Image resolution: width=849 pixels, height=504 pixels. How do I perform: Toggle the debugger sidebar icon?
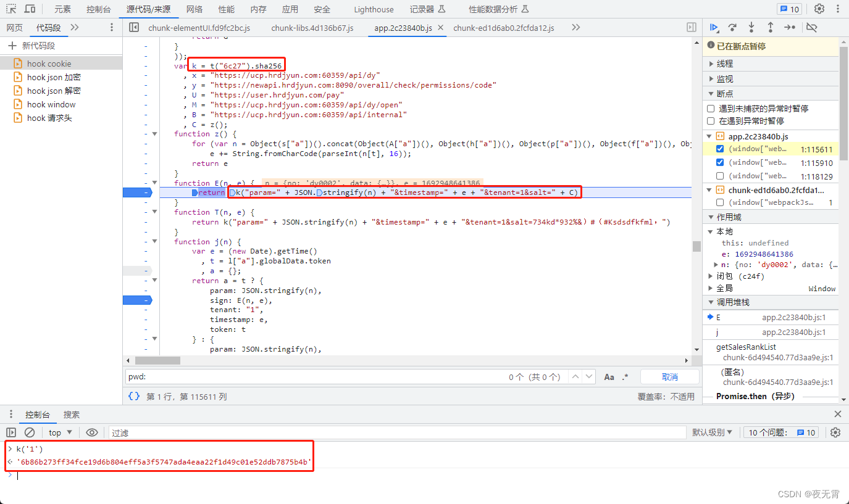coord(692,27)
